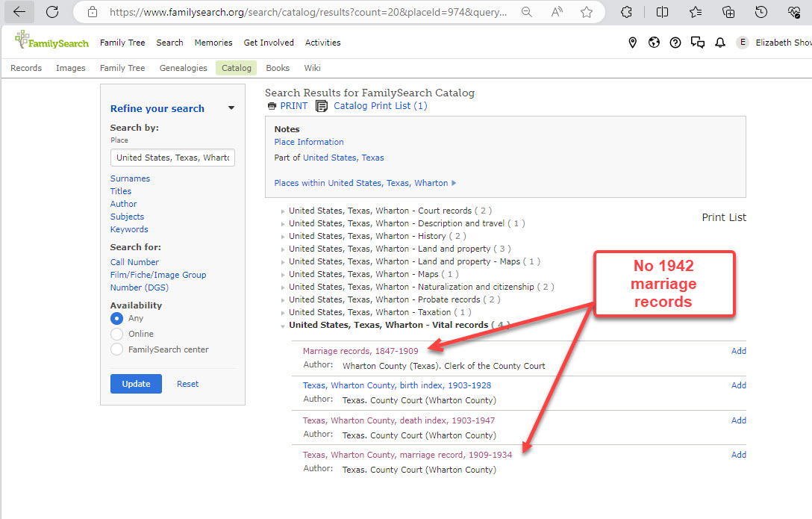Screen dimensions: 812x519
Task: Expand the Wharton Maps (1) category
Action: 283,275
